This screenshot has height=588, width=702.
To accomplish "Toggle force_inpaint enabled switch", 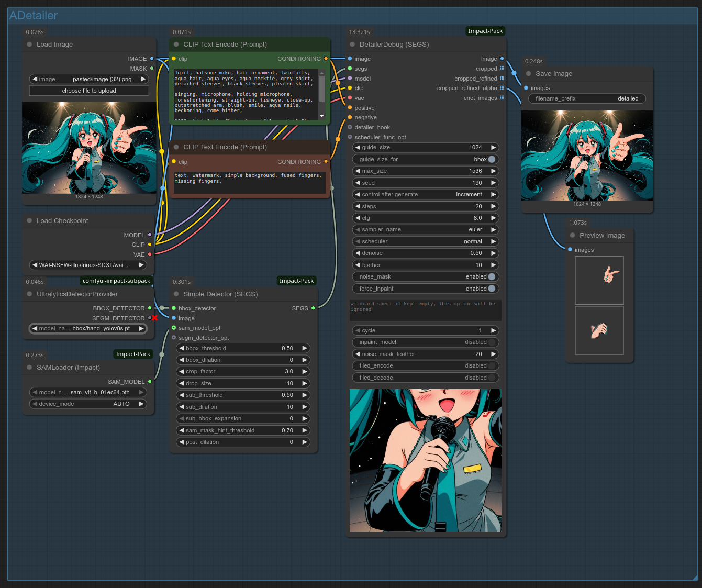I will (x=492, y=289).
